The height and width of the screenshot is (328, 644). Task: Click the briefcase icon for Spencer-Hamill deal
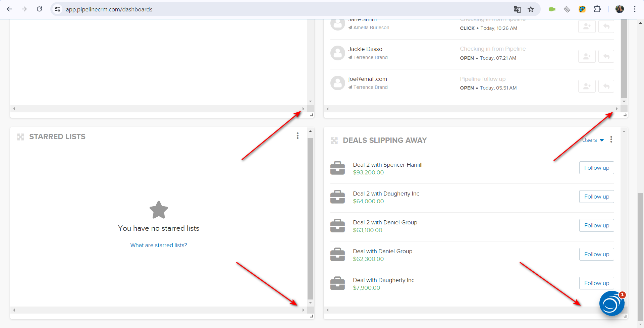(337, 168)
